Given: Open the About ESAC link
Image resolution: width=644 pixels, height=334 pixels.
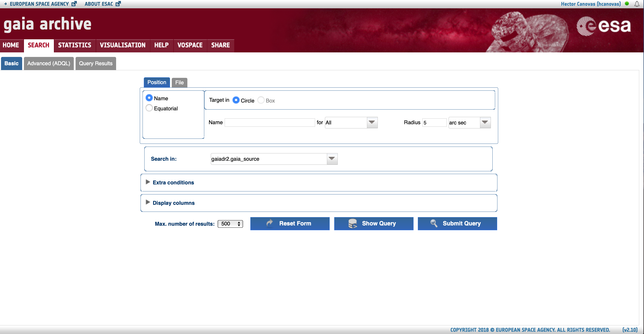Looking at the screenshot, I should click(x=99, y=4).
